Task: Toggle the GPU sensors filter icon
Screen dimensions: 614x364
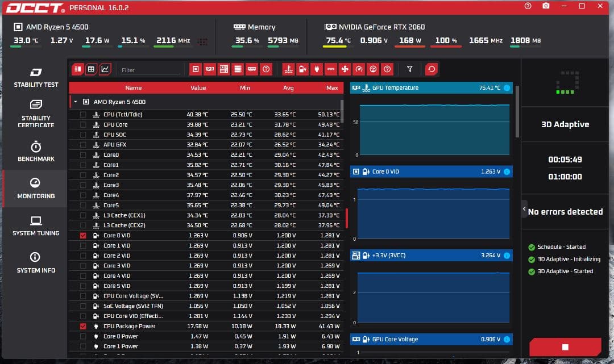Action: click(x=209, y=69)
